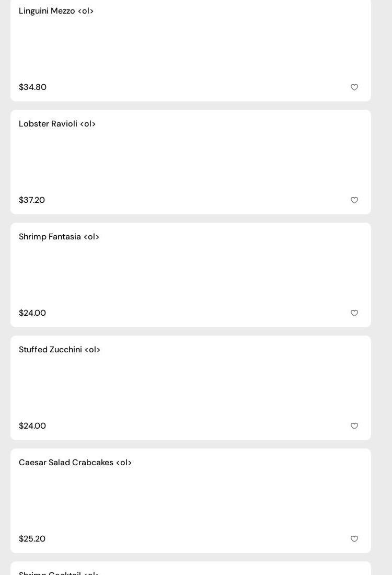Select the $37.20 price label
The image size is (392, 575).
pyautogui.click(x=32, y=200)
